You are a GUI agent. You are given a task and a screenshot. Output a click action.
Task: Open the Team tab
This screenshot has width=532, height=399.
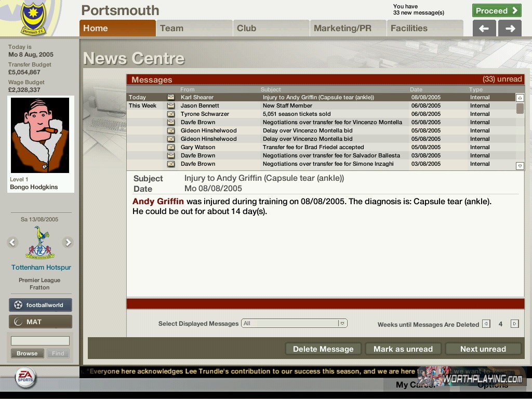[x=194, y=28]
